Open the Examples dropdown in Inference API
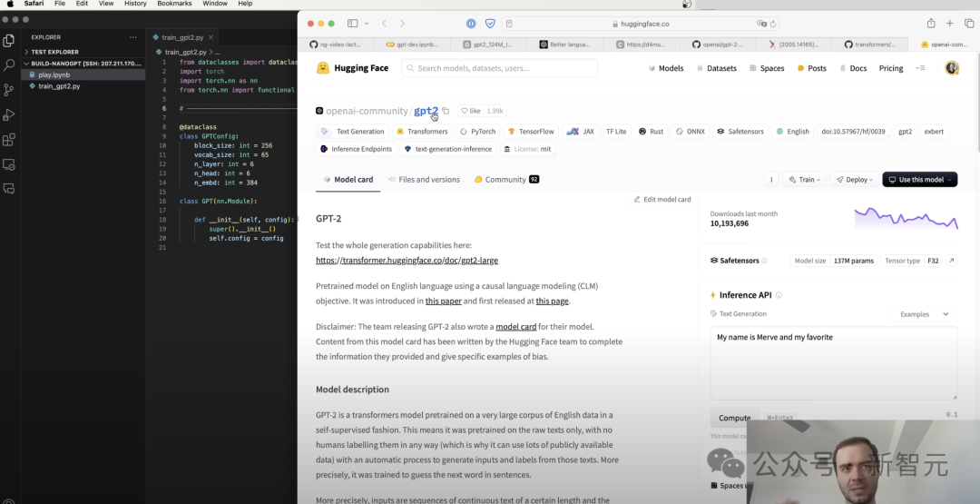980x504 pixels. (x=925, y=314)
